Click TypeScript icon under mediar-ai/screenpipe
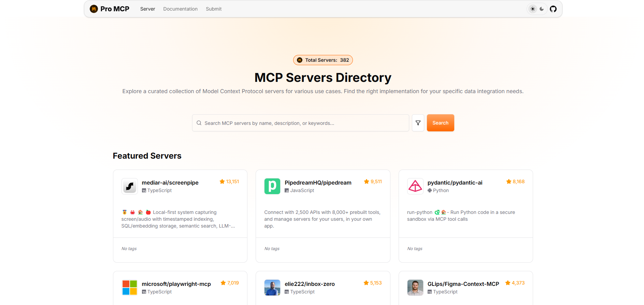 pyautogui.click(x=144, y=191)
